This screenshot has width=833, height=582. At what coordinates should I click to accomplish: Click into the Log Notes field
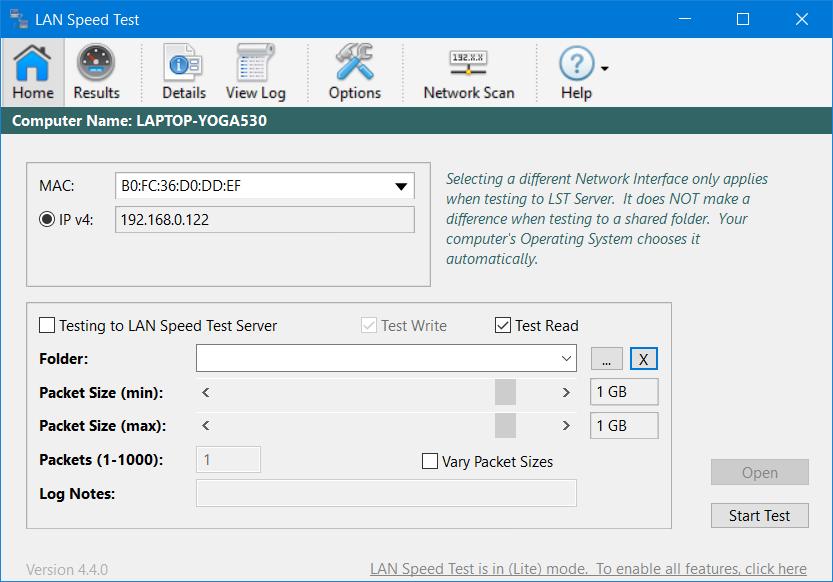386,493
